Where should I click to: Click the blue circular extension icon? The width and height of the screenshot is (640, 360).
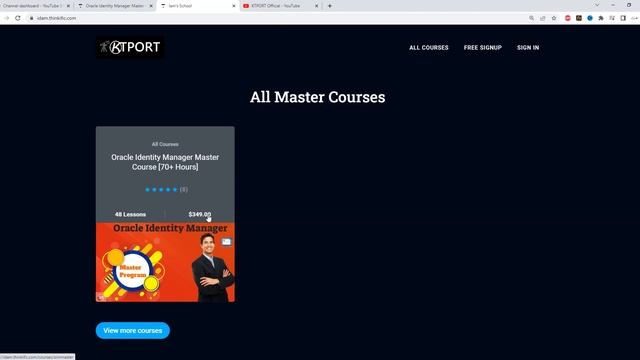(x=590, y=18)
